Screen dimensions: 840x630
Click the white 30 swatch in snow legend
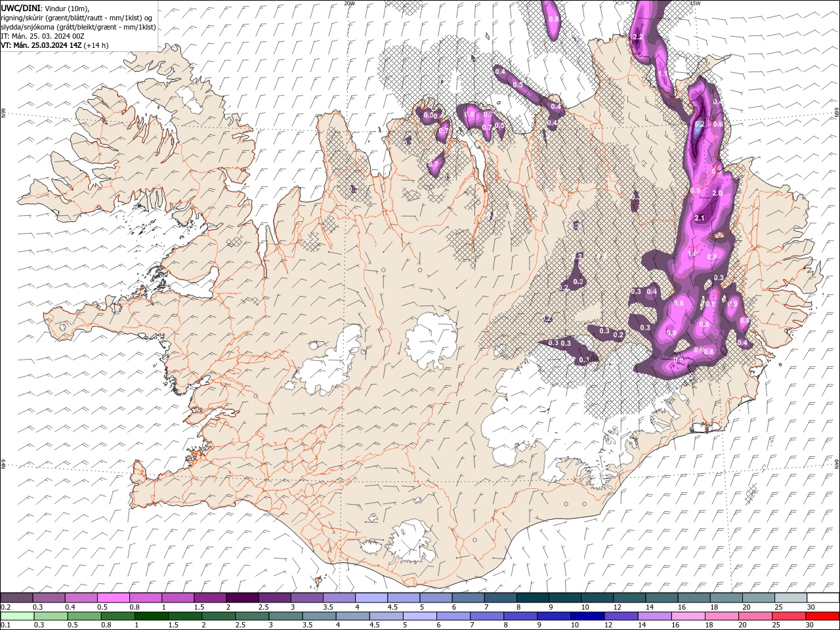point(823,598)
